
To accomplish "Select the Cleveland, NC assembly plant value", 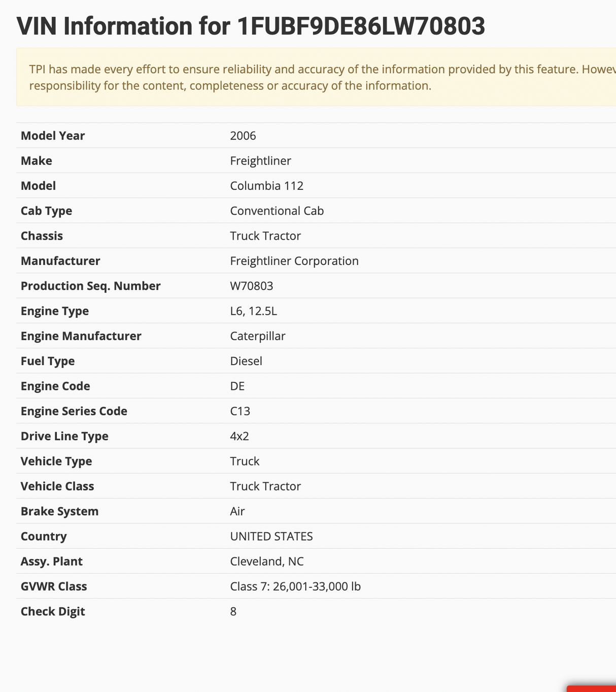I will (x=266, y=562).
